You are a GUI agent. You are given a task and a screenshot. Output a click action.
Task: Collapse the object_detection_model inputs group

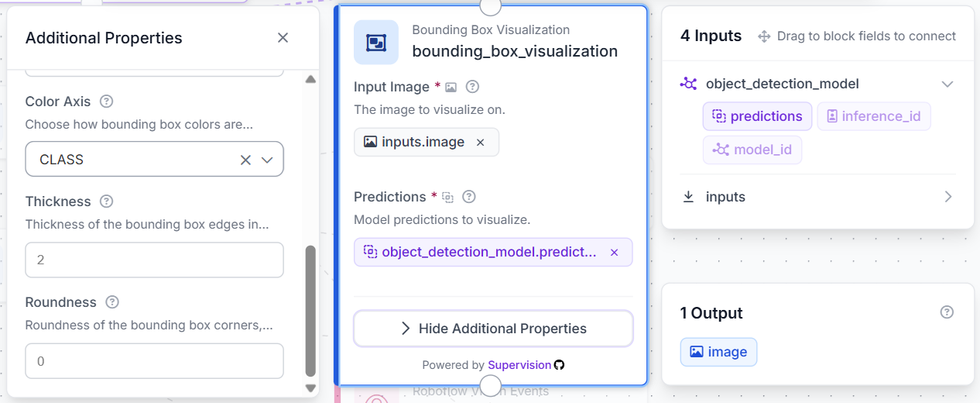(x=947, y=84)
